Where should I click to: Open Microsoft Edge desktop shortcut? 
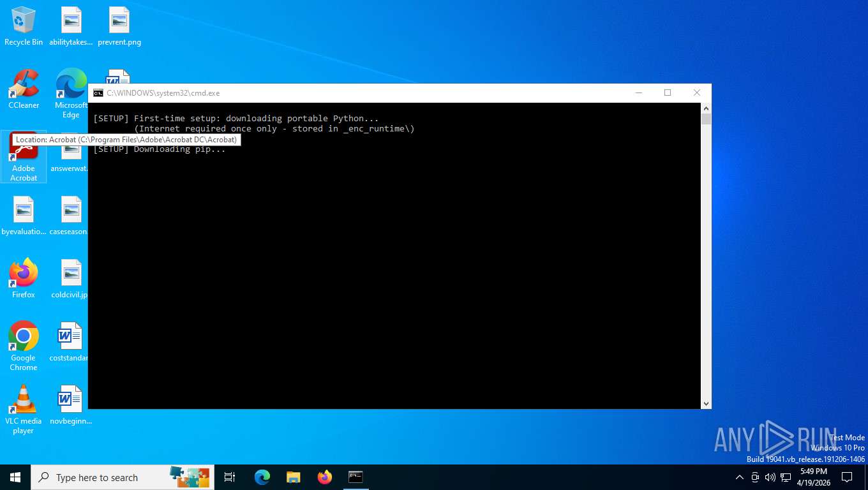(x=71, y=94)
